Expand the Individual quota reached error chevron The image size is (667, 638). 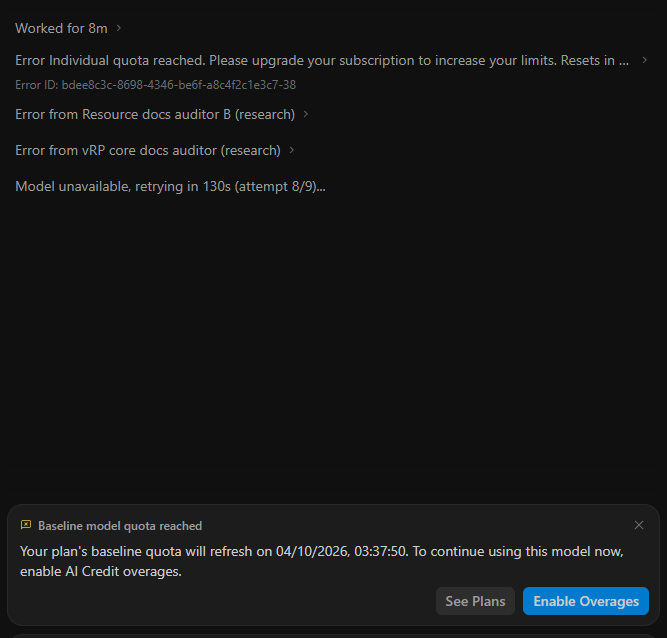644,60
